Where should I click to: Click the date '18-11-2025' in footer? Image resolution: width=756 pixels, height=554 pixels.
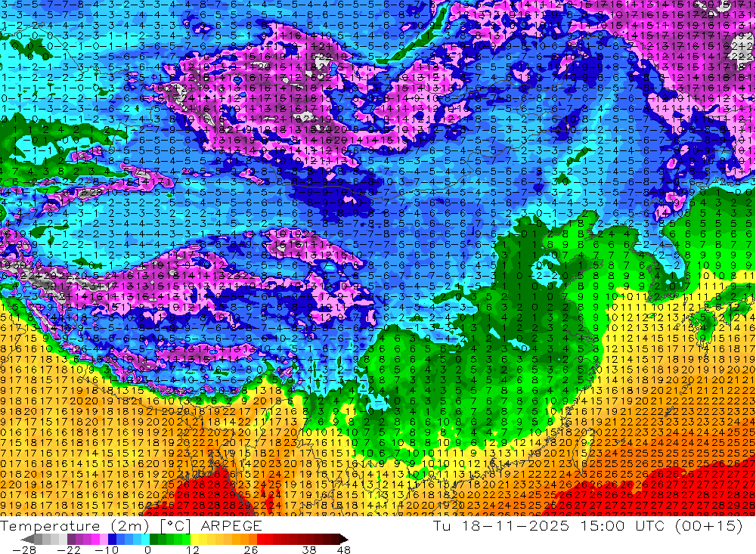click(516, 526)
